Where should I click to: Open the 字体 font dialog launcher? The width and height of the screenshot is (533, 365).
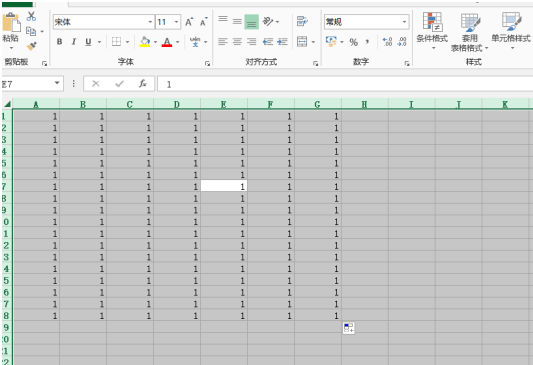click(x=207, y=64)
